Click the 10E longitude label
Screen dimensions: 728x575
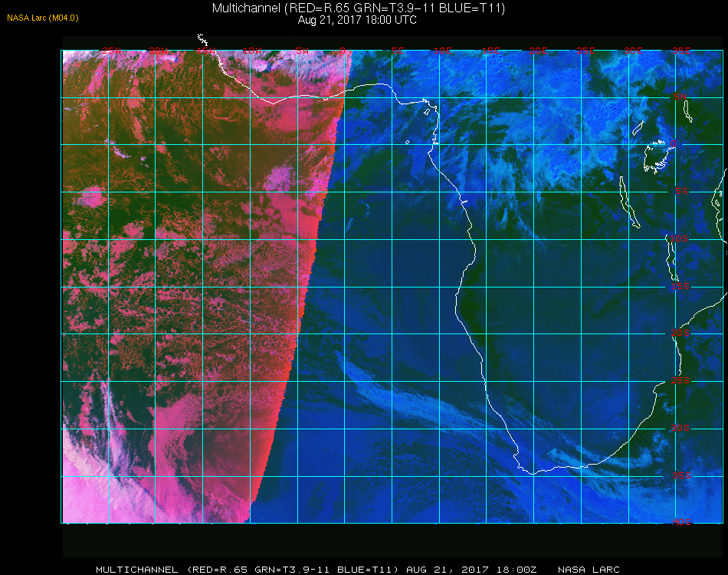pyautogui.click(x=442, y=51)
